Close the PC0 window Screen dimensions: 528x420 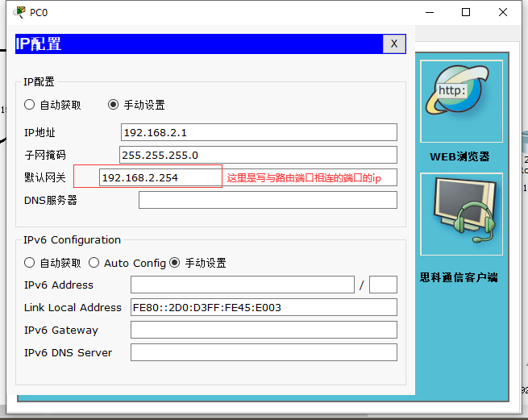tap(503, 12)
